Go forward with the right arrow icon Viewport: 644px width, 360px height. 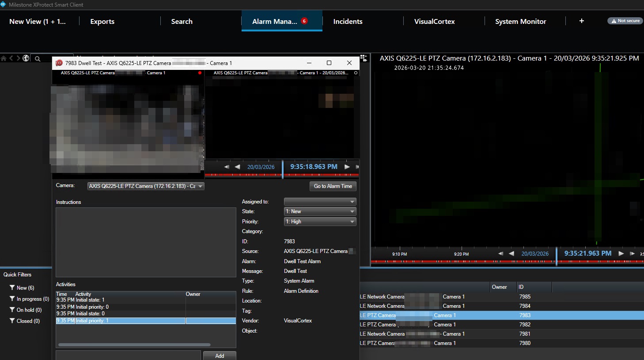19,58
